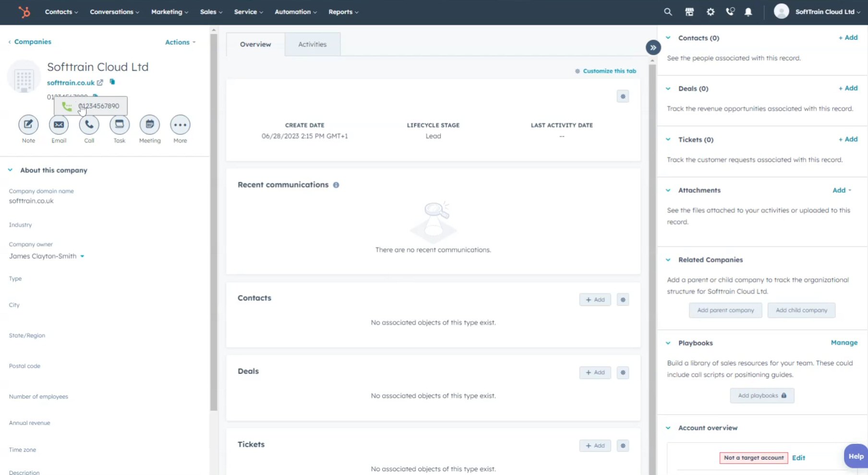Open the settings gear icon
Image resolution: width=868 pixels, height=475 pixels.
(711, 12)
